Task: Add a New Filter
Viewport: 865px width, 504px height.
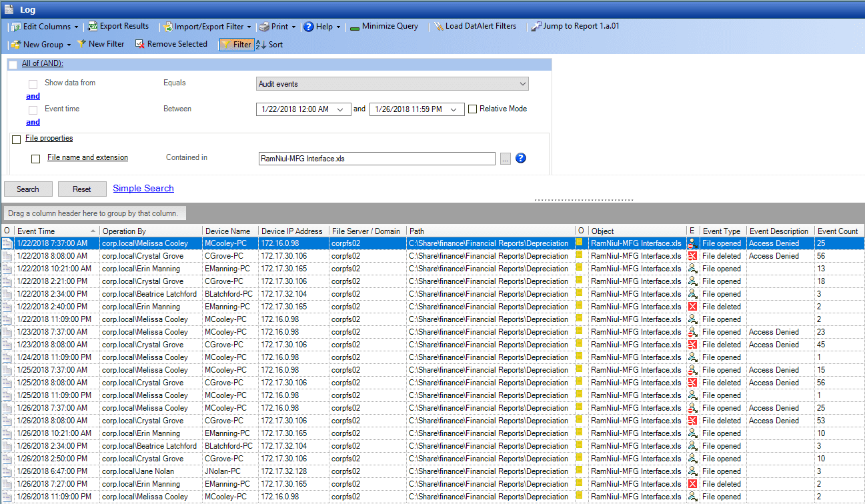Action: (101, 44)
